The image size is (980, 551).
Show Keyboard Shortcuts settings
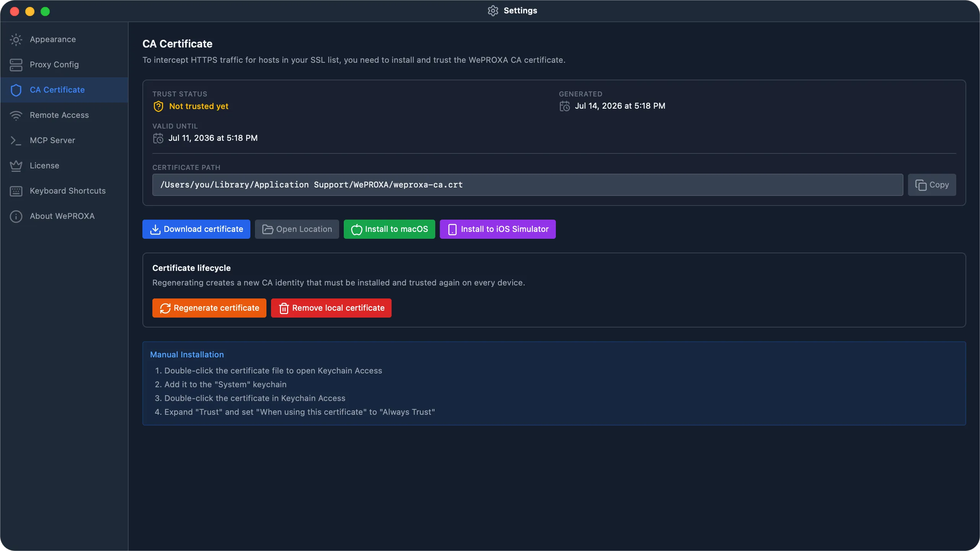coord(64,191)
